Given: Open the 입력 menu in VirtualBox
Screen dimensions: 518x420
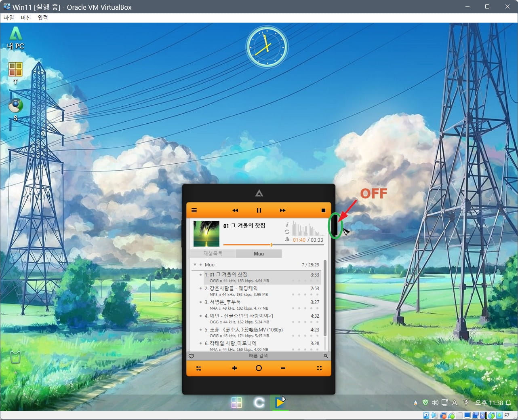Looking at the screenshot, I should point(43,18).
